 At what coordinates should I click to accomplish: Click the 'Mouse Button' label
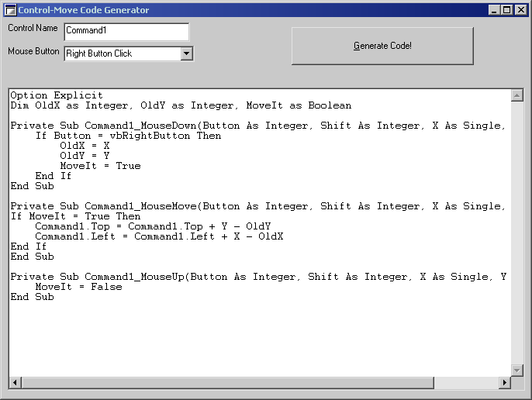[33, 52]
